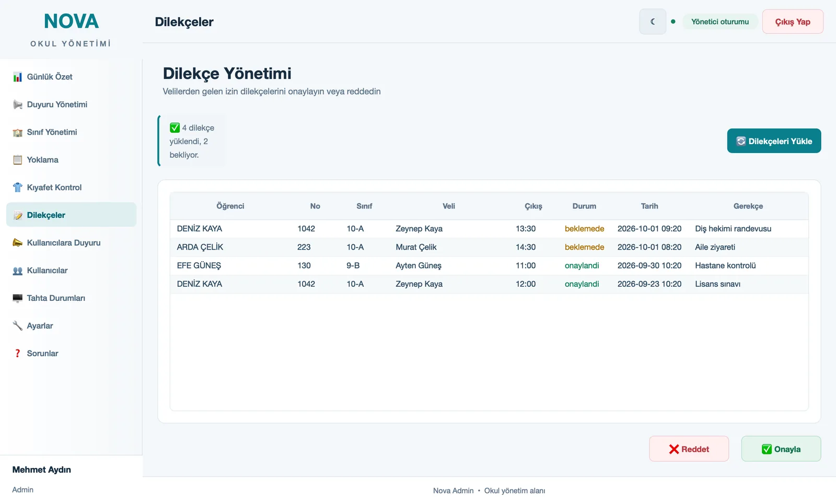Click the Kullanıcılara Duyuru megaphone icon
The image size is (836, 504).
[x=18, y=243]
